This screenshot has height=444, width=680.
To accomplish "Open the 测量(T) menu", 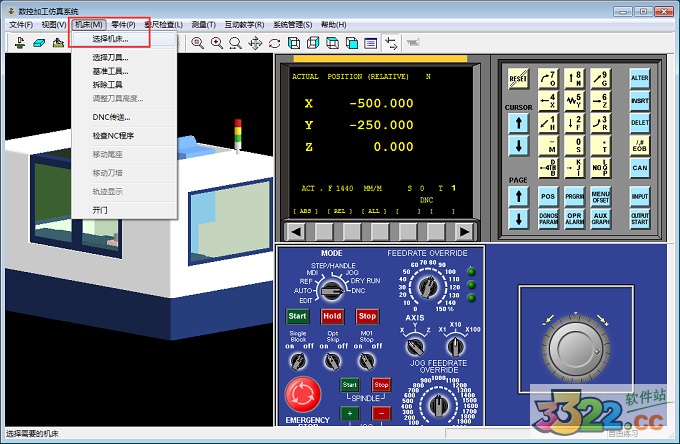I will 204,24.
